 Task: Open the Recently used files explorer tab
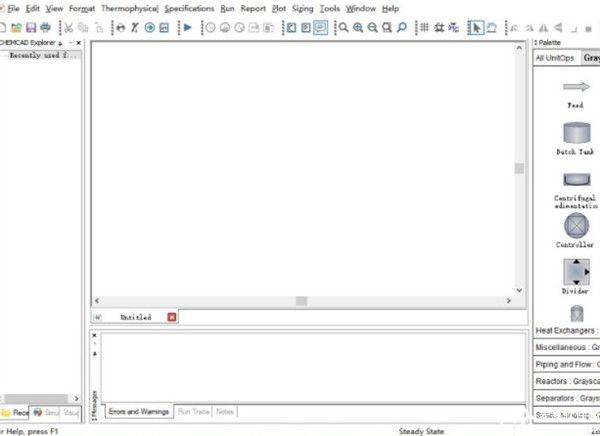point(16,412)
